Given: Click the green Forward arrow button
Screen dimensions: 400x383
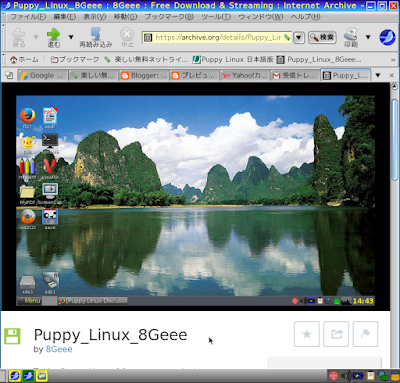Looking at the screenshot, I should (53, 37).
